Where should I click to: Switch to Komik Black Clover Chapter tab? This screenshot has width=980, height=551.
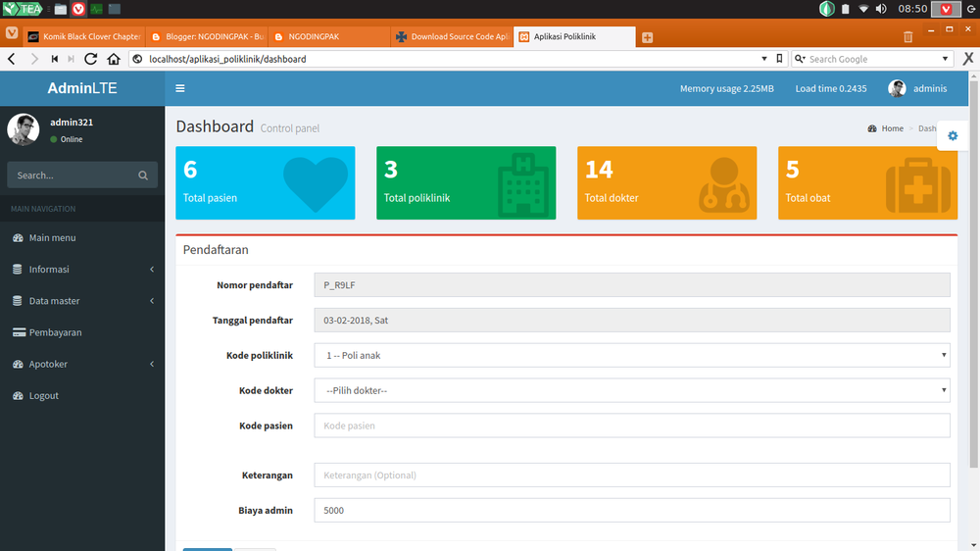pos(84,37)
